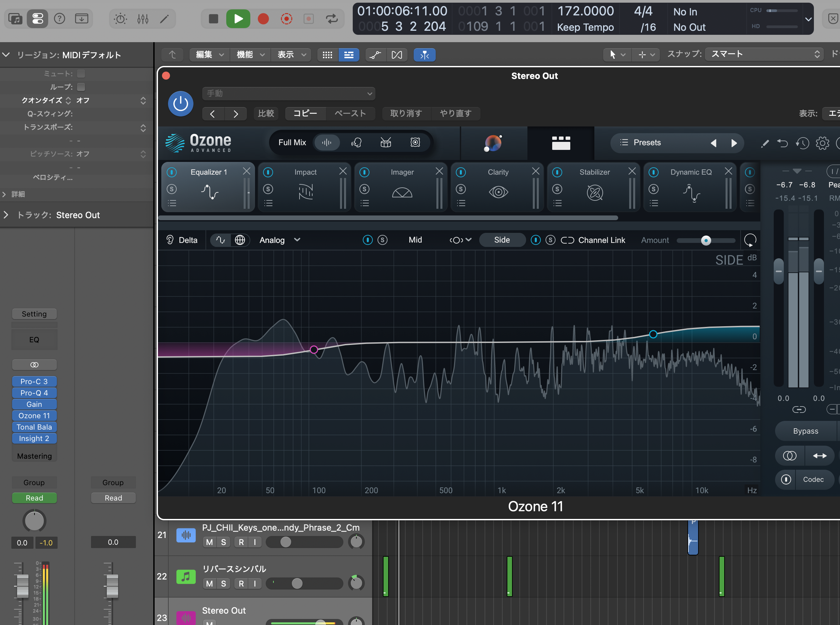Open the Ozone history clock icon
The height and width of the screenshot is (625, 840).
tap(802, 143)
